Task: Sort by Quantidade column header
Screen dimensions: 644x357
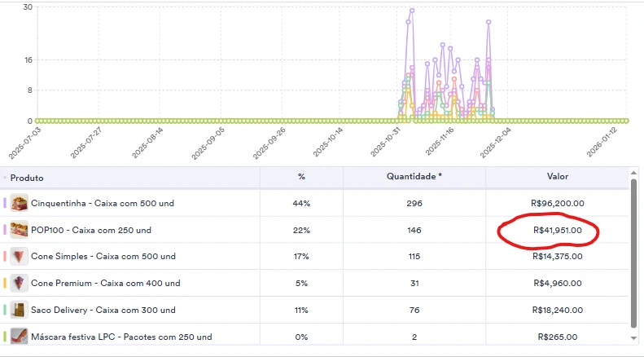Action: [414, 177]
